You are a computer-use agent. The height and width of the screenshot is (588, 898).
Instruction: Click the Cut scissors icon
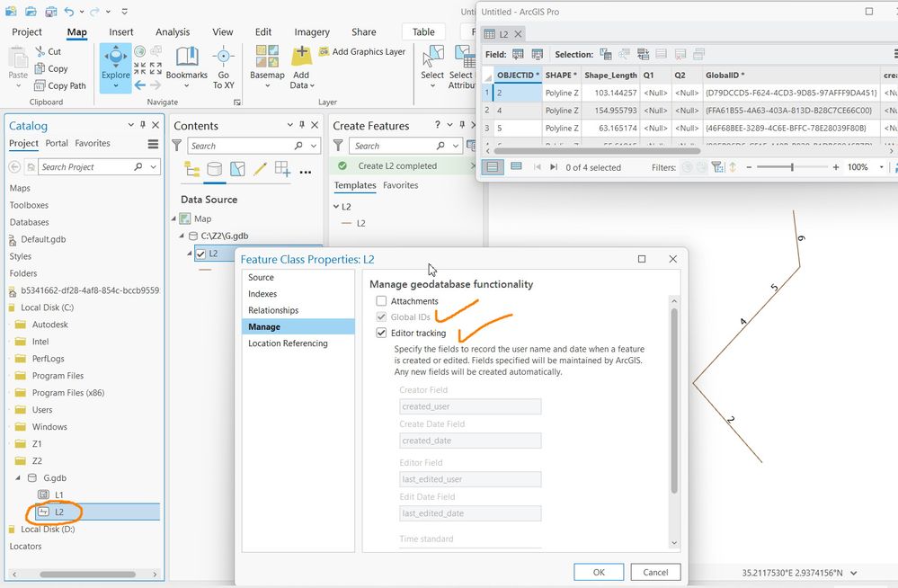point(40,51)
